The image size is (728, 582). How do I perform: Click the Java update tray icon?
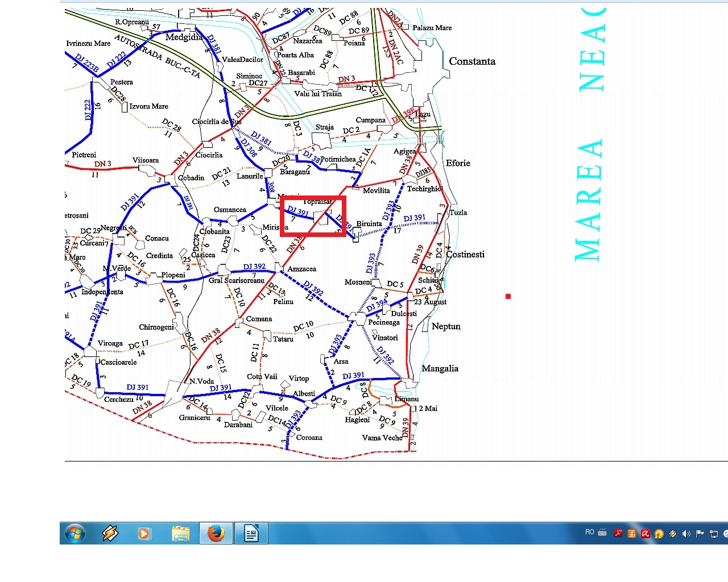(631, 533)
